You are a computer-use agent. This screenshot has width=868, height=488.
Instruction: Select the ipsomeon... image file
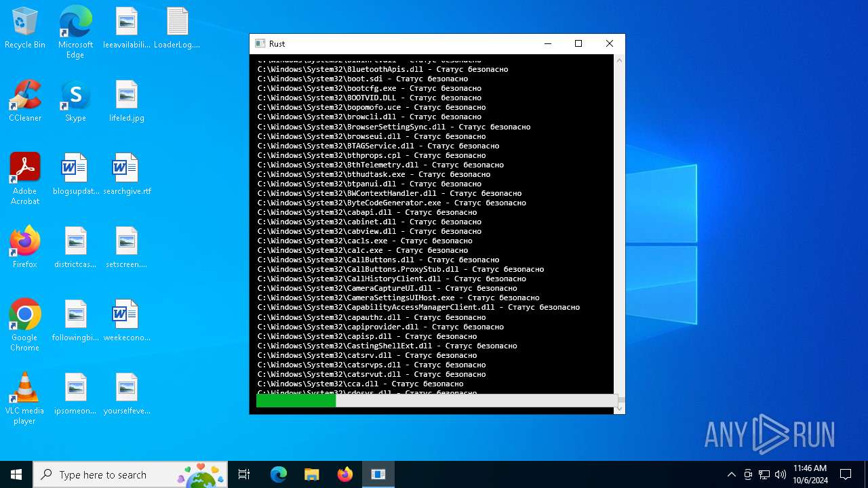(75, 394)
